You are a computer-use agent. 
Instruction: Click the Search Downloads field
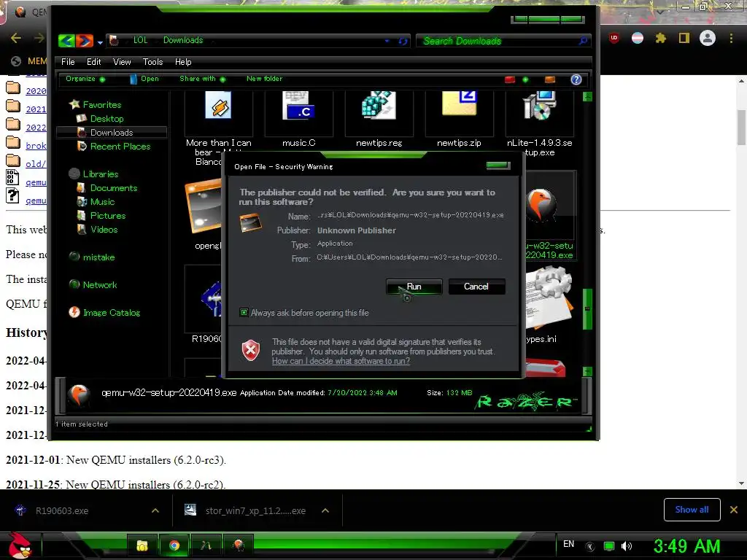pyautogui.click(x=498, y=41)
